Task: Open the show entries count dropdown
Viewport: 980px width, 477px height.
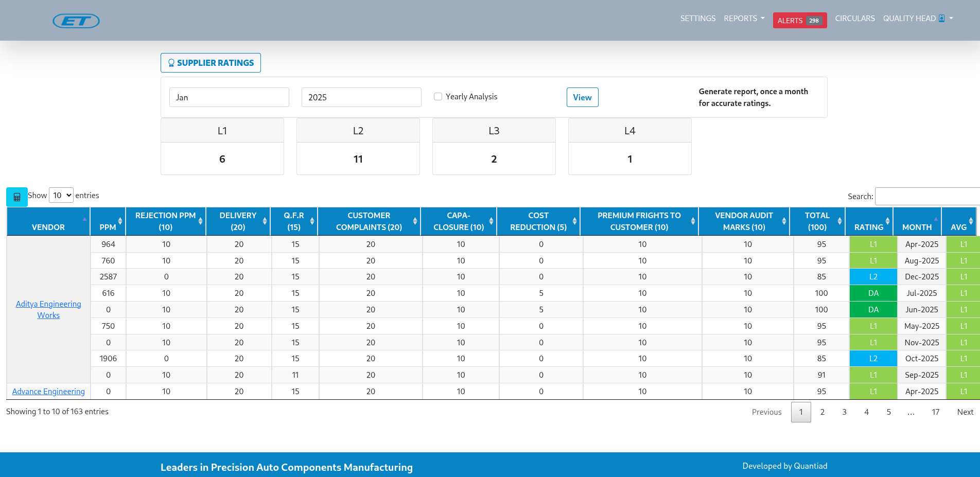Action: click(x=61, y=196)
